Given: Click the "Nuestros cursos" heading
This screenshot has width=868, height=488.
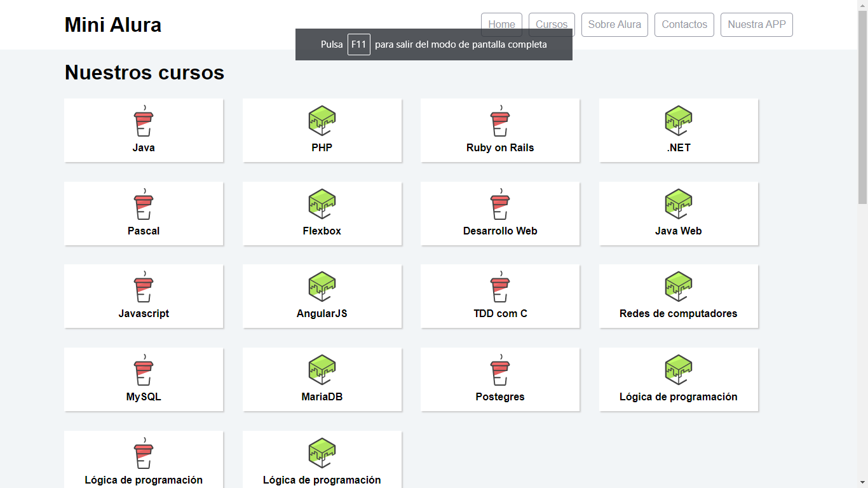Looking at the screenshot, I should [x=144, y=72].
